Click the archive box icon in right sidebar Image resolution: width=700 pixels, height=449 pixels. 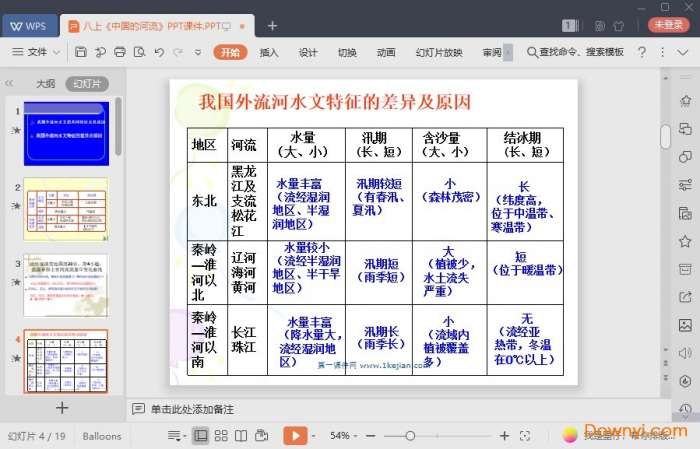(x=685, y=269)
